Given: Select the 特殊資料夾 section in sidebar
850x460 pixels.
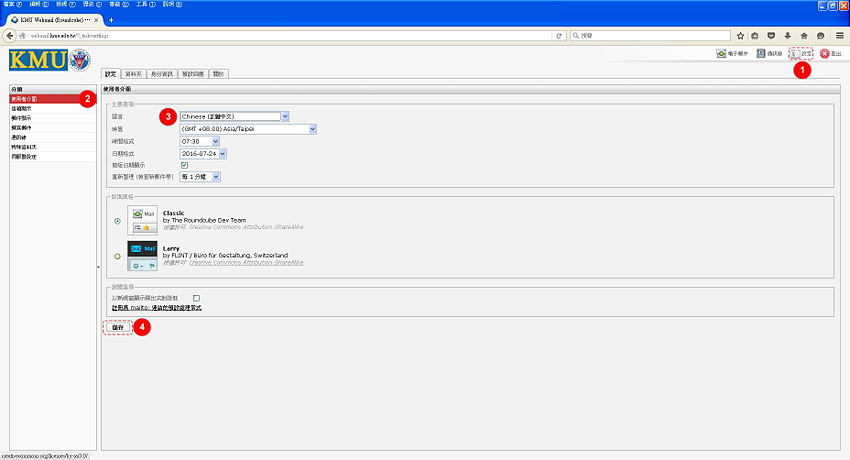Looking at the screenshot, I should click(x=53, y=147).
